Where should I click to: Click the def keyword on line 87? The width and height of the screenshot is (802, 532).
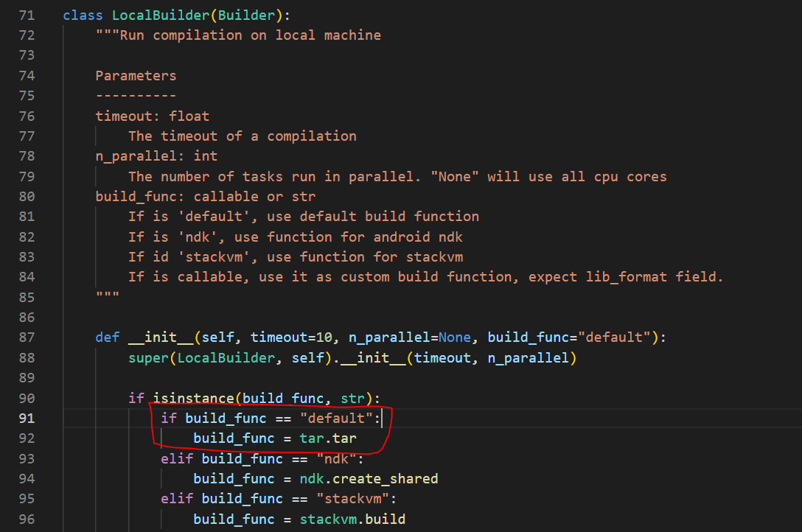pyautogui.click(x=108, y=337)
